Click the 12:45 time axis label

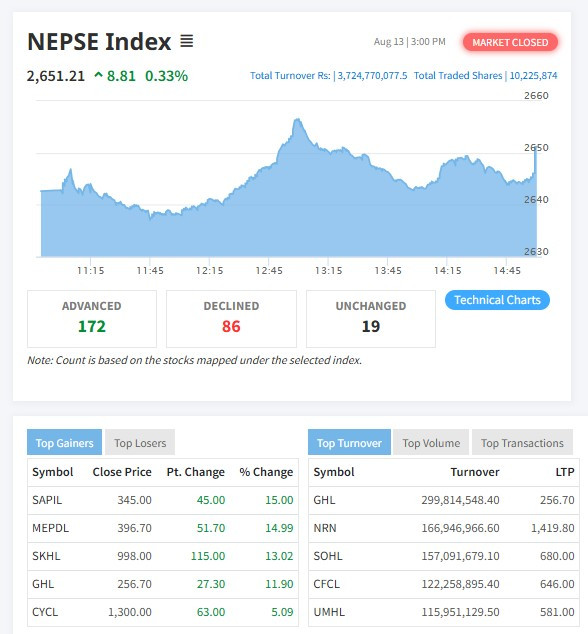pyautogui.click(x=269, y=271)
